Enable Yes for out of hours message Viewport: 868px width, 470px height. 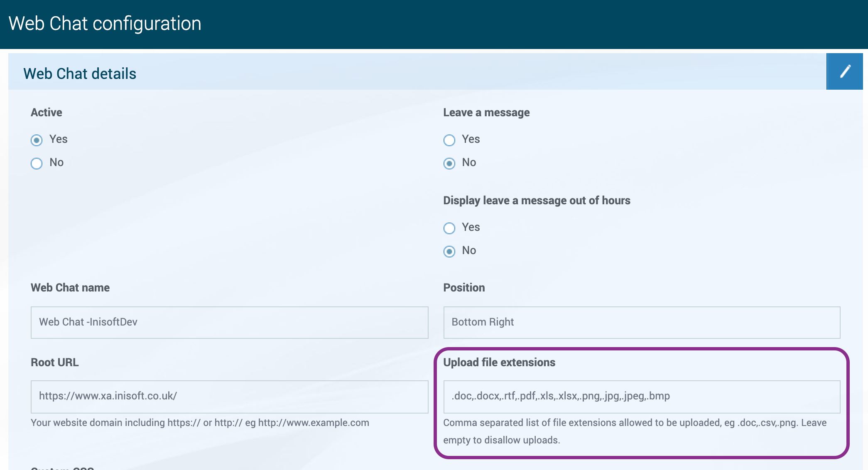pos(449,228)
